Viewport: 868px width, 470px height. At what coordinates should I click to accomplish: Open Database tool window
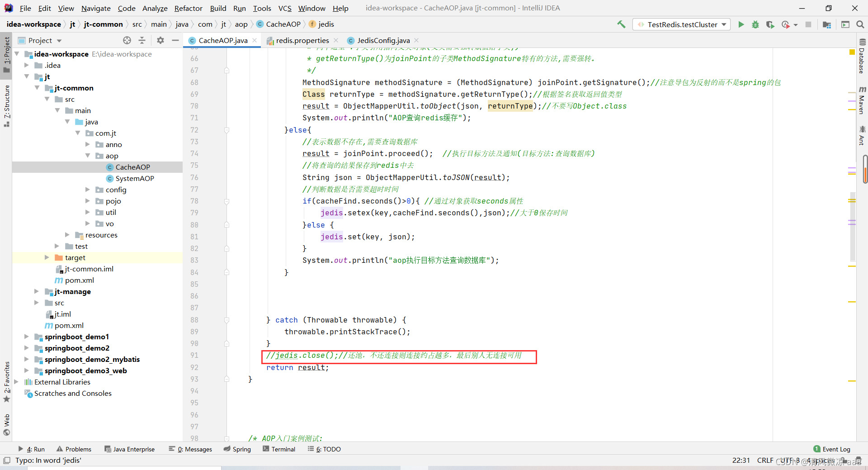862,56
